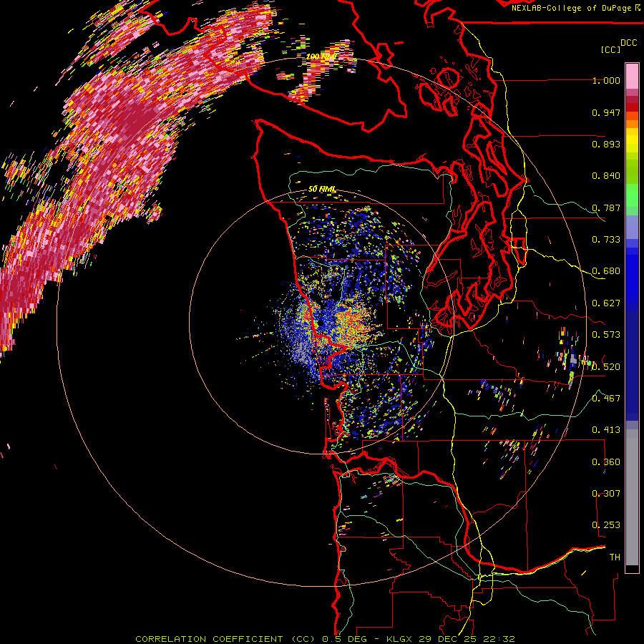Click the [CC] label above the color scale

610,49
